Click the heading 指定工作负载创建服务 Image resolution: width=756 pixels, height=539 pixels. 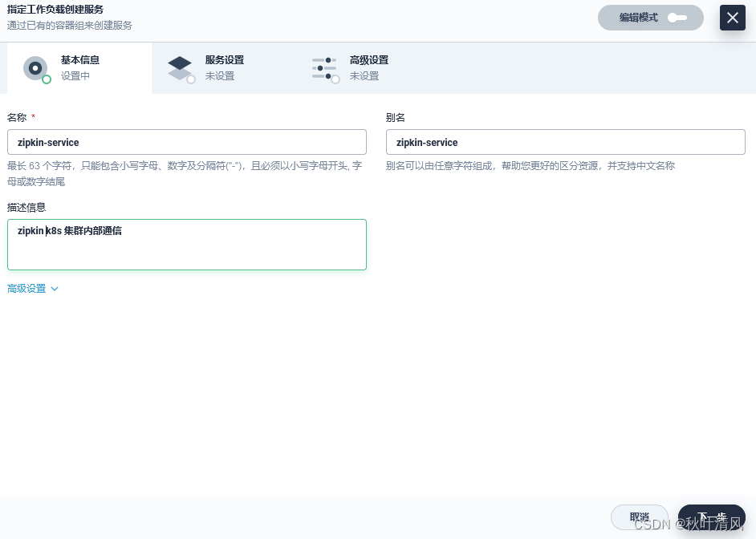pyautogui.click(x=55, y=9)
